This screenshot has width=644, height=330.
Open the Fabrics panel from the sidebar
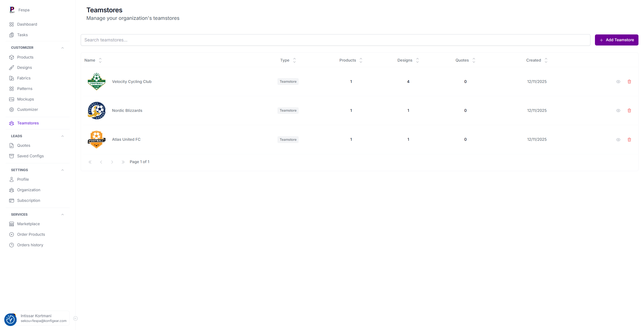24,78
